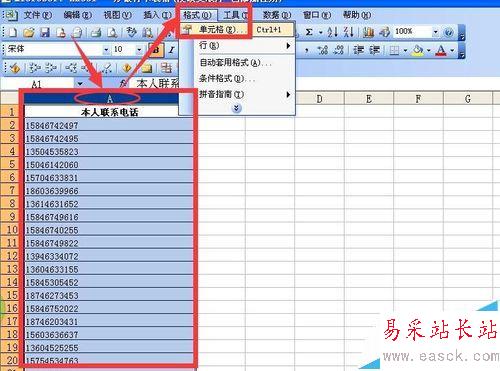Launch the Chart Wizard icon
This screenshot has width=500, height=371.
[x=368, y=32]
